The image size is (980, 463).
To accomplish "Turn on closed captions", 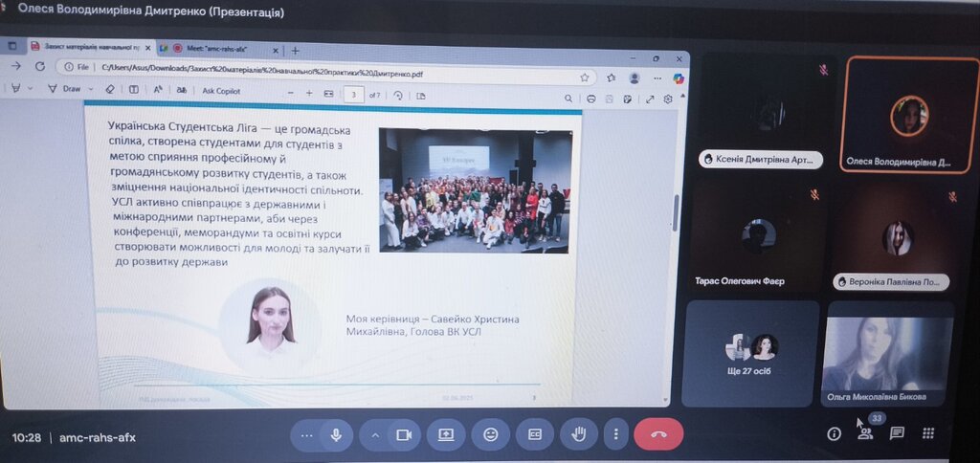I will tap(535, 435).
